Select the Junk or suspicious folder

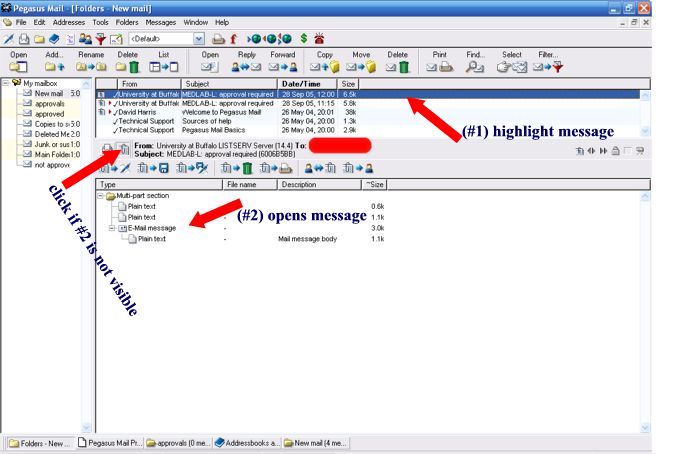coord(51,144)
